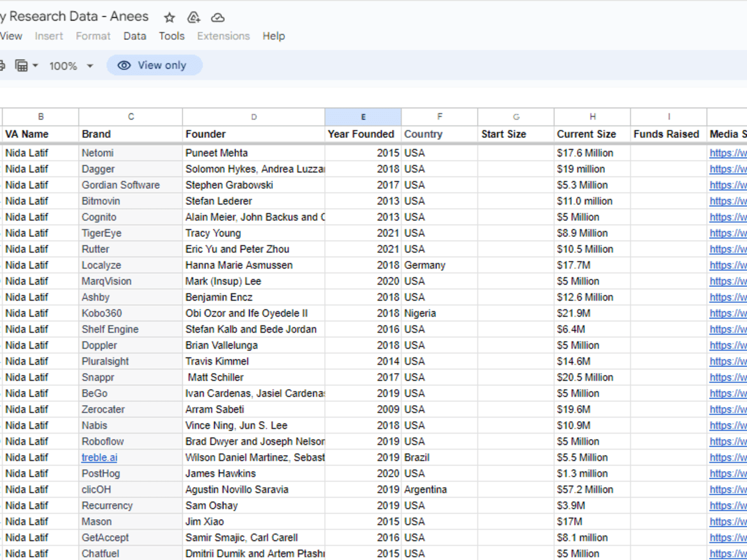Viewport: 747px width, 560px height.
Task: Select the Netomi brand cell
Action: (131, 153)
